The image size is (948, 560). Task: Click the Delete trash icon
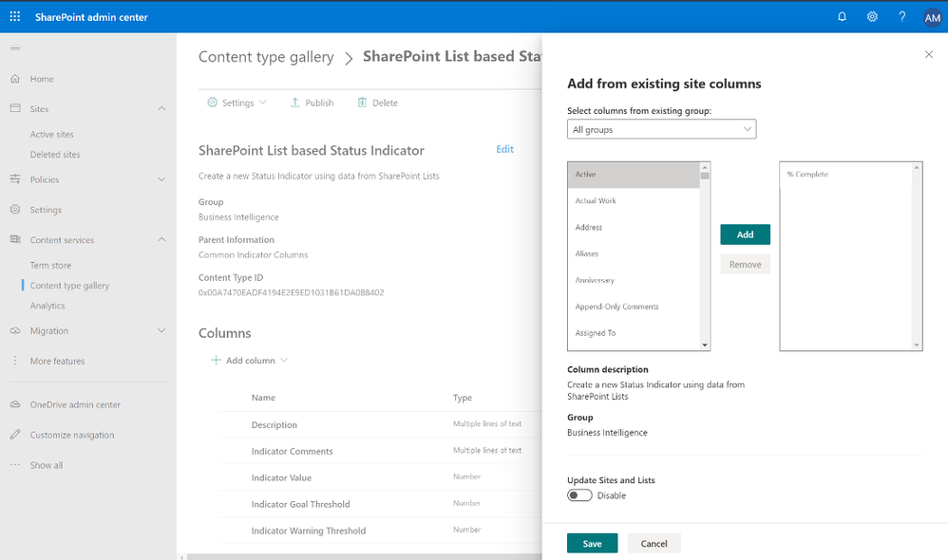click(x=362, y=103)
